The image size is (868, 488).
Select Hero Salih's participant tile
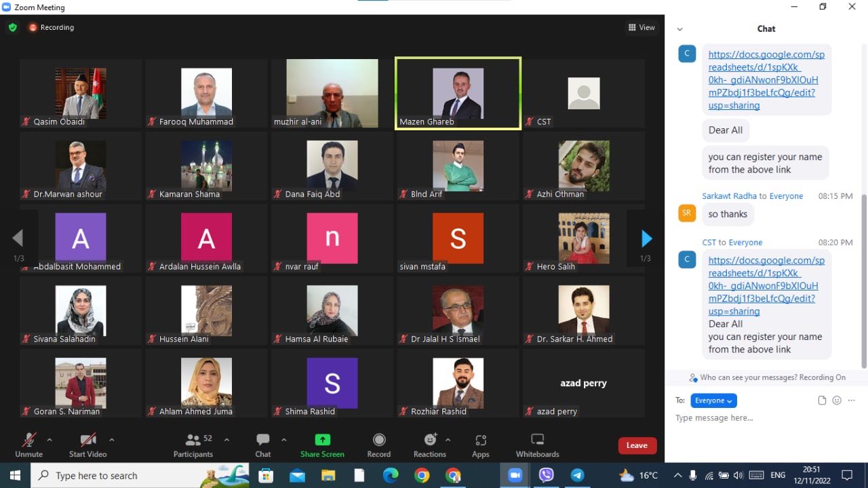584,238
